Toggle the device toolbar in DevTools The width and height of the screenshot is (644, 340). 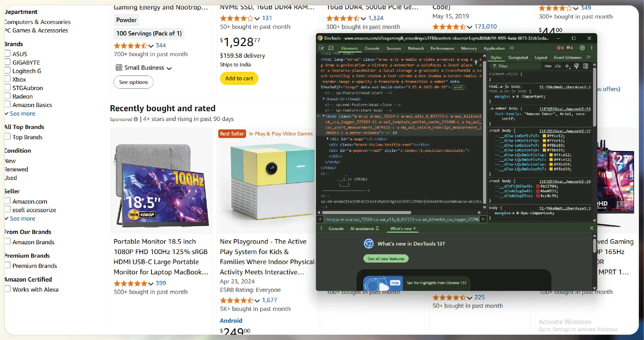pyautogui.click(x=331, y=48)
